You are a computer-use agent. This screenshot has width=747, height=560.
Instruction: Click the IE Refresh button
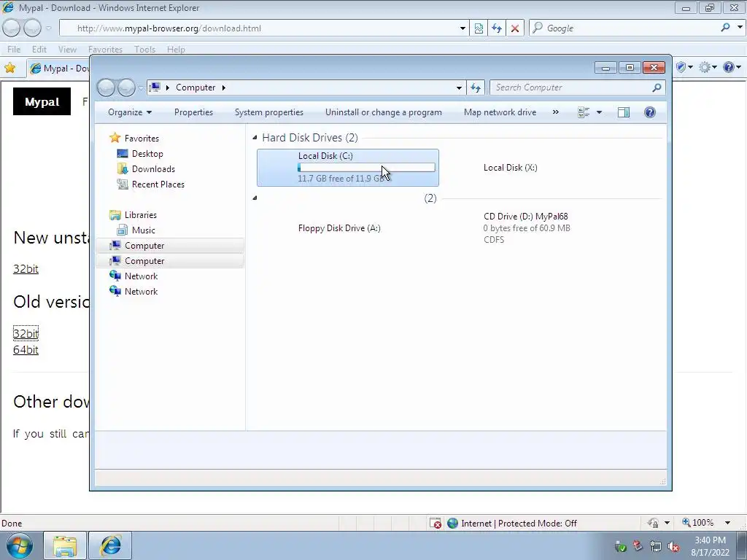(497, 28)
